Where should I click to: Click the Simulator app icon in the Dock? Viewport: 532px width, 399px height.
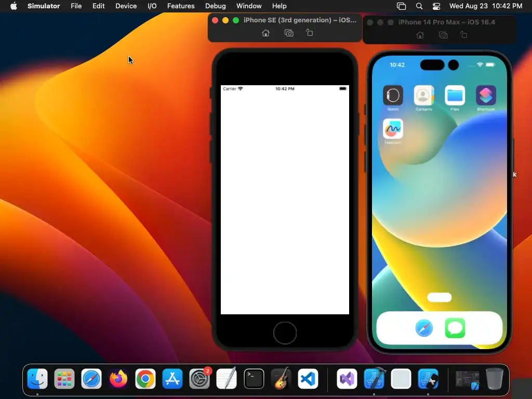428,378
